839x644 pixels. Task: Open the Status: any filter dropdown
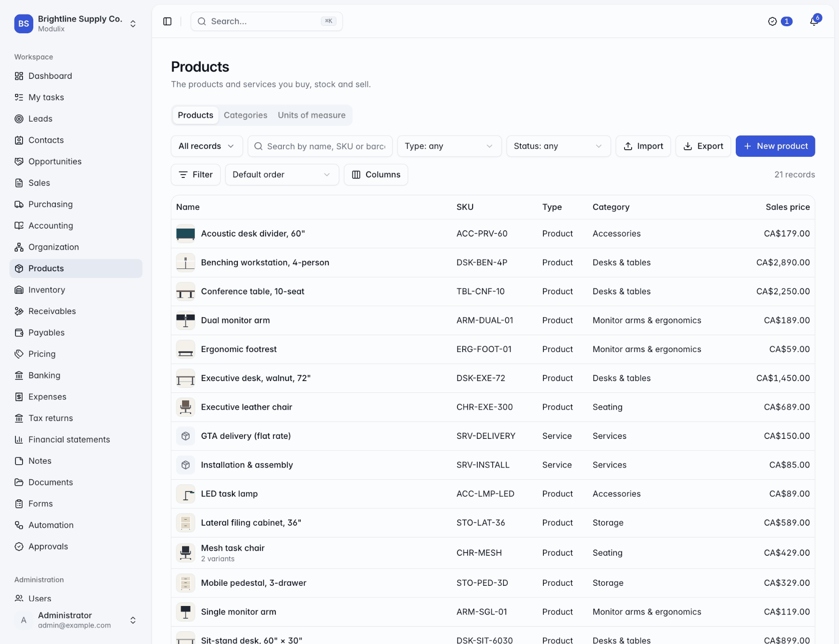click(x=558, y=146)
